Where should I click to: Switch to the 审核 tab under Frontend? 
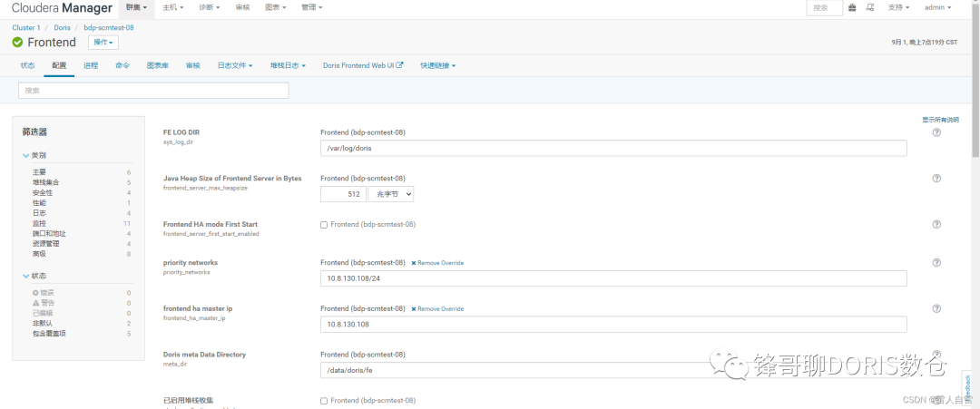[192, 65]
